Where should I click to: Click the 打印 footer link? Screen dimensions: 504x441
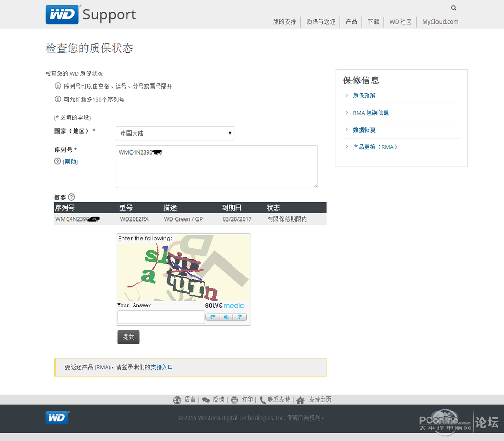point(247,400)
